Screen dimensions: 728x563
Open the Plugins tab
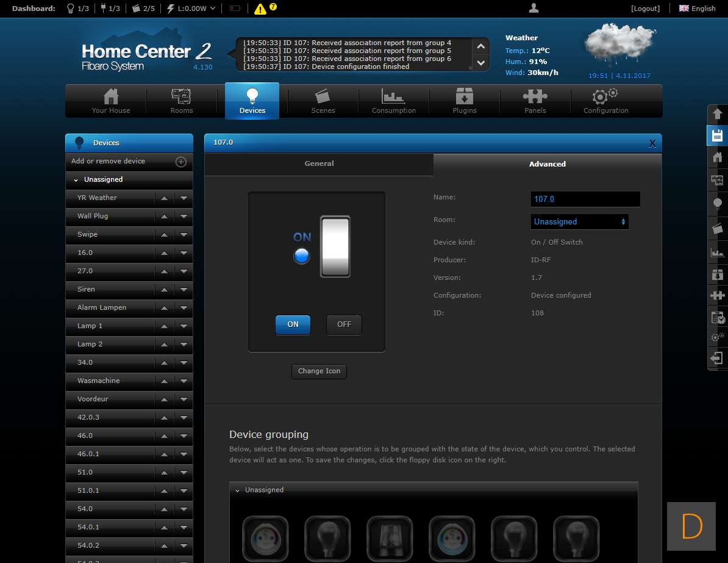click(x=464, y=101)
